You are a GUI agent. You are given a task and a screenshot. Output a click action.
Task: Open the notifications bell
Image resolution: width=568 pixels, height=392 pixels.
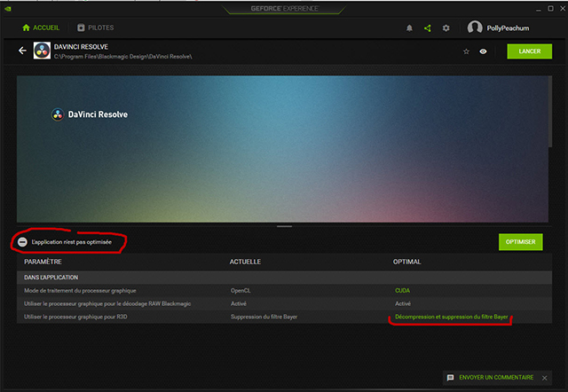409,28
